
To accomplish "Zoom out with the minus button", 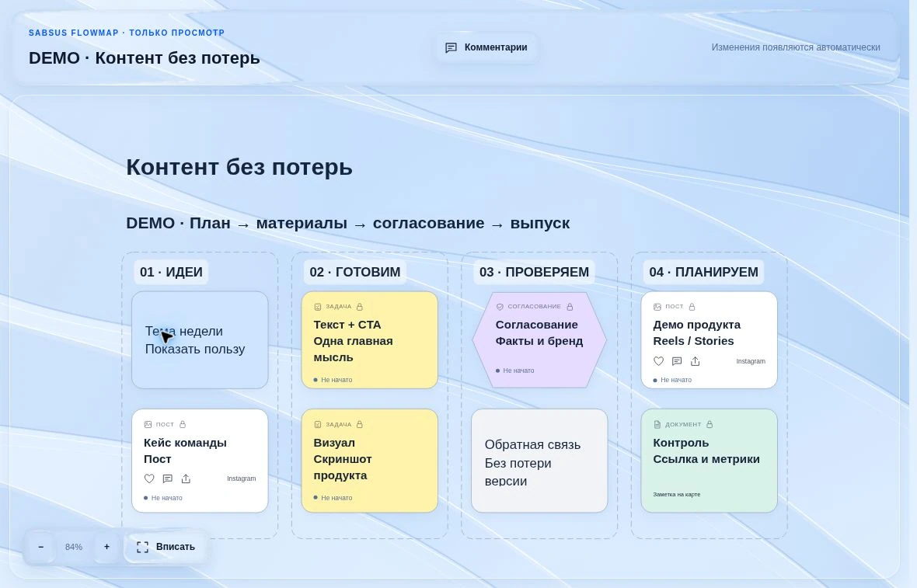I will click(x=40, y=547).
